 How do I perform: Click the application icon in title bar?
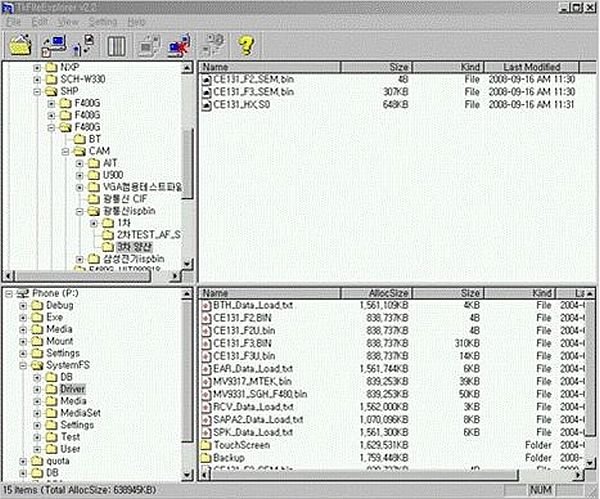coord(7,8)
